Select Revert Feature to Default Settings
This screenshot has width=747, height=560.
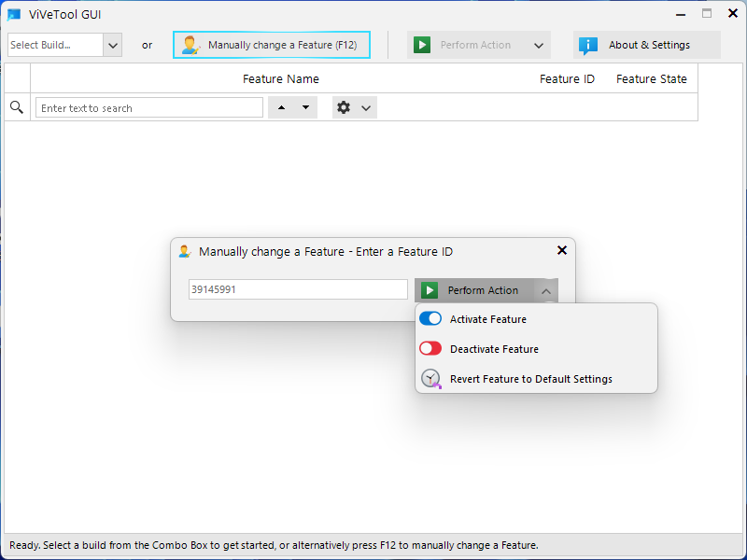[536, 379]
